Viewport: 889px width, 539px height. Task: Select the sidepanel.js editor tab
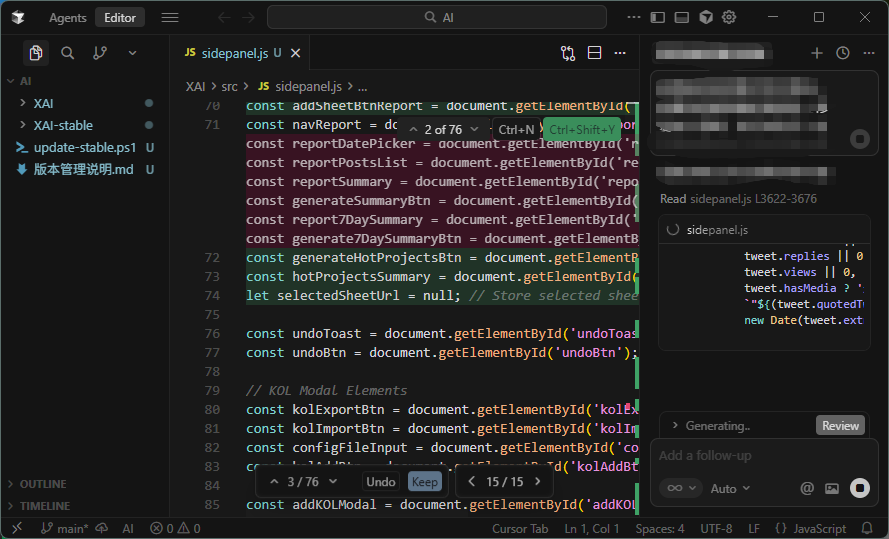point(234,53)
